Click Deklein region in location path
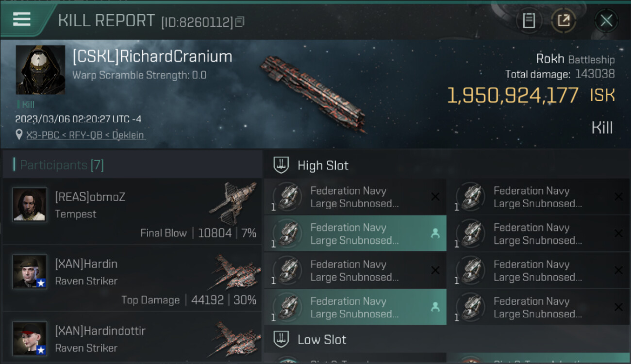This screenshot has width=631, height=364. [128, 135]
